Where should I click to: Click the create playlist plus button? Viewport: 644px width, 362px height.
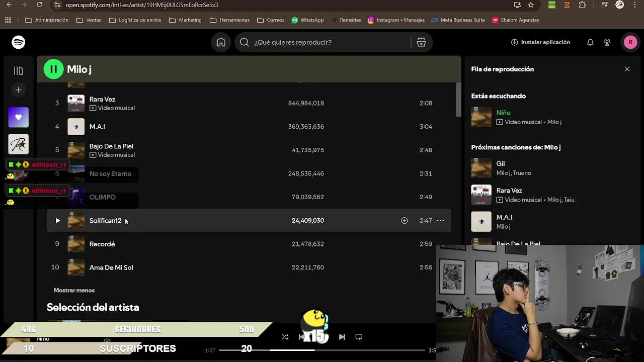click(x=19, y=90)
